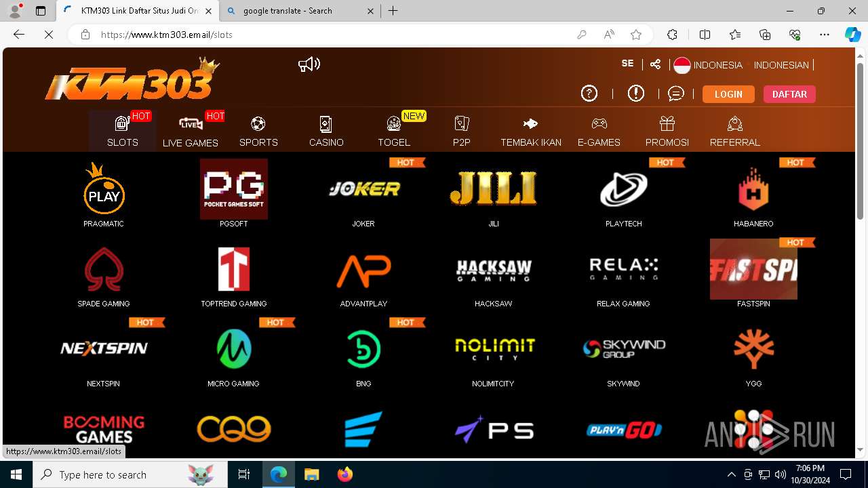
Task: Switch to google translate browser tab
Action: pyautogui.click(x=299, y=11)
